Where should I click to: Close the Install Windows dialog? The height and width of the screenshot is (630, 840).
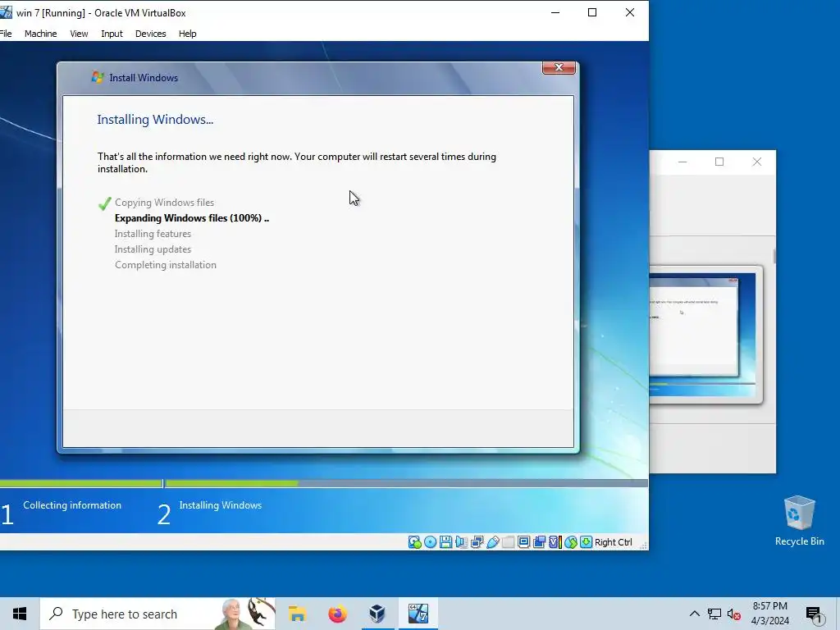click(x=559, y=67)
